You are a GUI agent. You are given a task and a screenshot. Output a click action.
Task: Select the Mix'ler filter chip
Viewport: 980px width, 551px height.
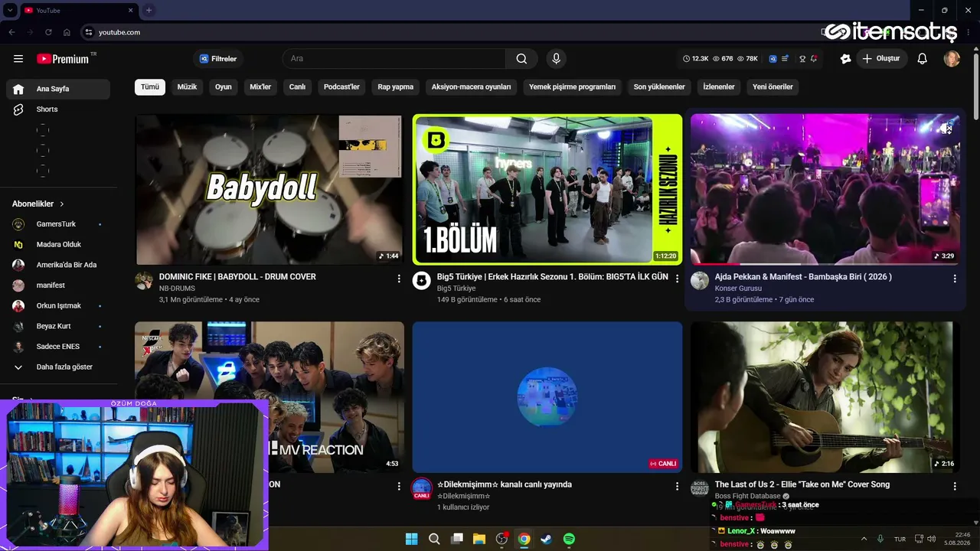(x=260, y=87)
